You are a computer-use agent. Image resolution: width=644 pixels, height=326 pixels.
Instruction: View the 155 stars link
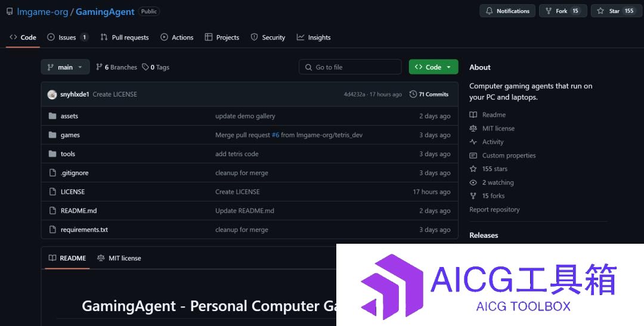pyautogui.click(x=488, y=169)
